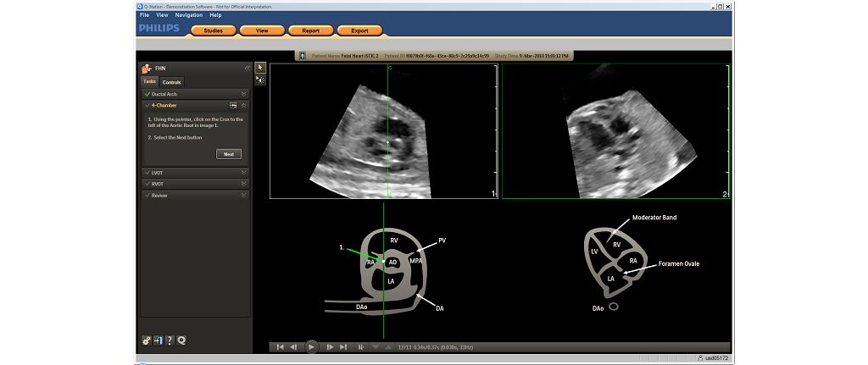Image resolution: width=868 pixels, height=365 pixels.
Task: Collapse the 4-Chamber task section
Action: click(244, 105)
